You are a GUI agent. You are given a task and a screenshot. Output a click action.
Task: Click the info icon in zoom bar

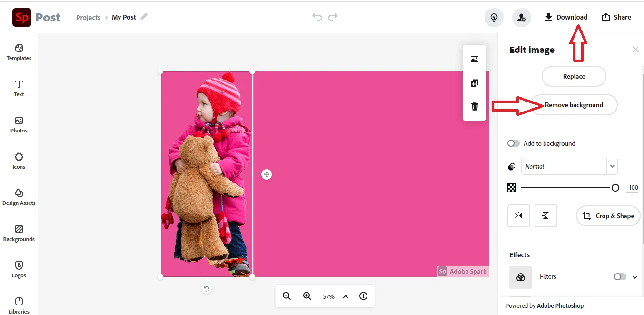pyautogui.click(x=363, y=296)
